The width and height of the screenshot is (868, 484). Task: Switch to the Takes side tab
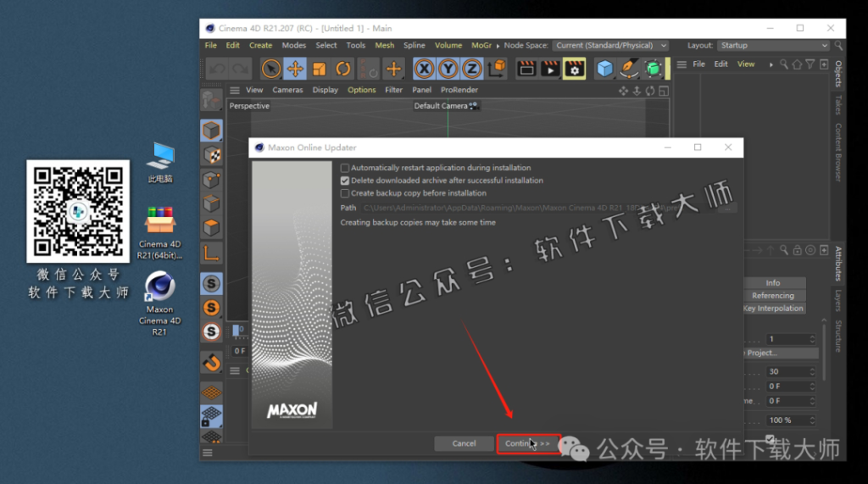point(838,105)
